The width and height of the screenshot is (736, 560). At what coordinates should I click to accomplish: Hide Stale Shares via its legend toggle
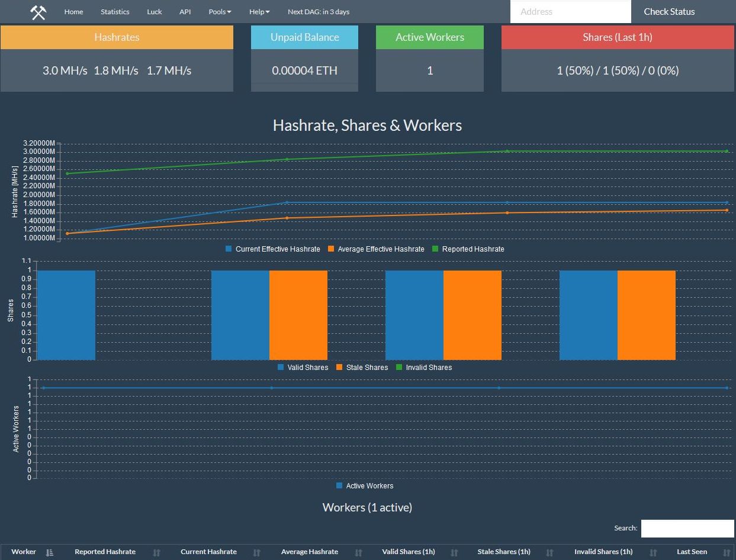362,368
